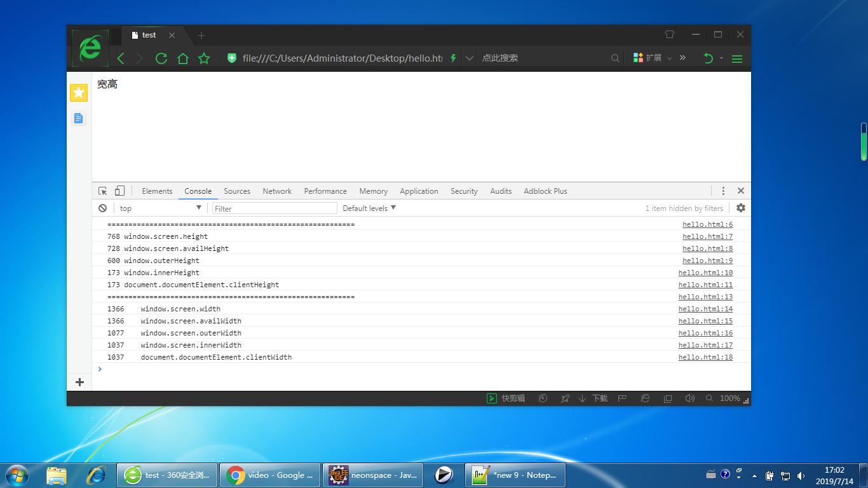Image resolution: width=868 pixels, height=488 pixels.
Task: Open the Audits tab
Action: [501, 191]
